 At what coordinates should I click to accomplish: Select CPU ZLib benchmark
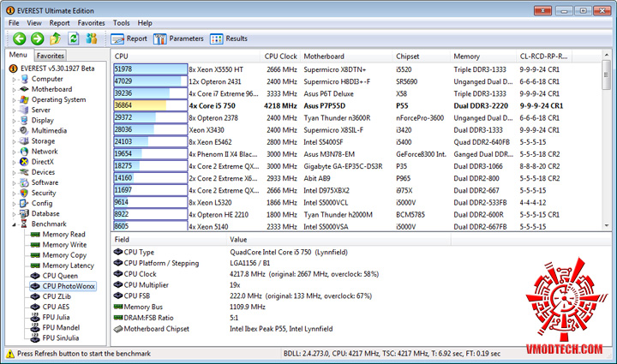(x=57, y=296)
